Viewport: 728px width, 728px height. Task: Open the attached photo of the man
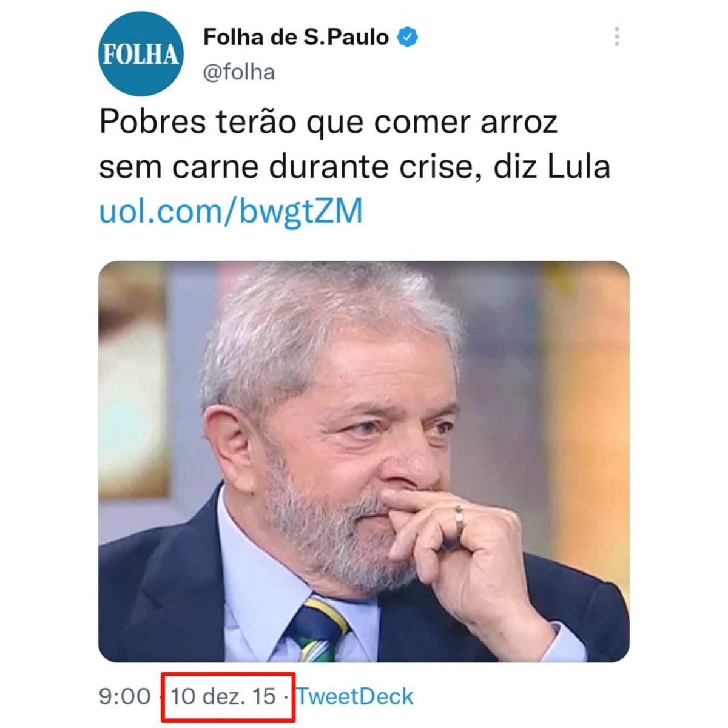pos(364,462)
